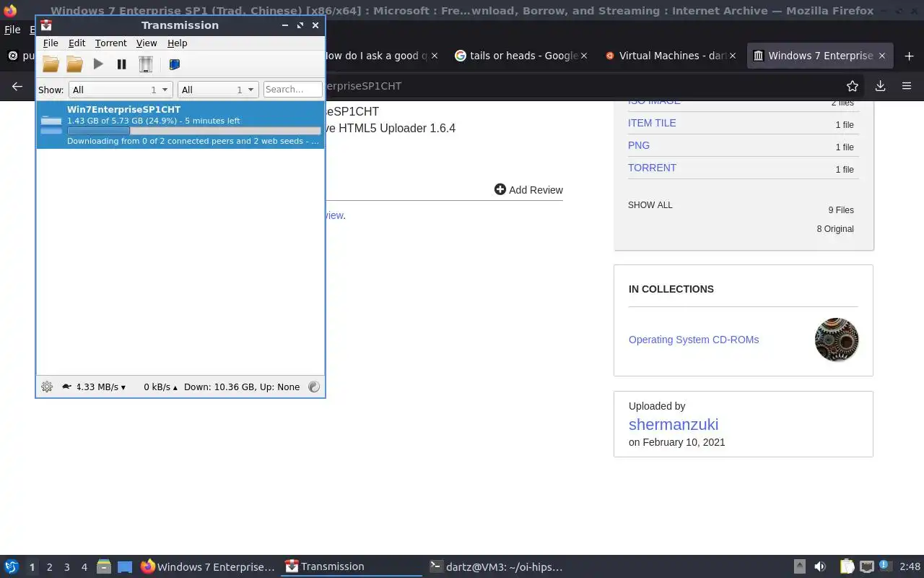924x578 pixels.
Task: Switch to Transmission taskbar entry
Action: pyautogui.click(x=352, y=567)
